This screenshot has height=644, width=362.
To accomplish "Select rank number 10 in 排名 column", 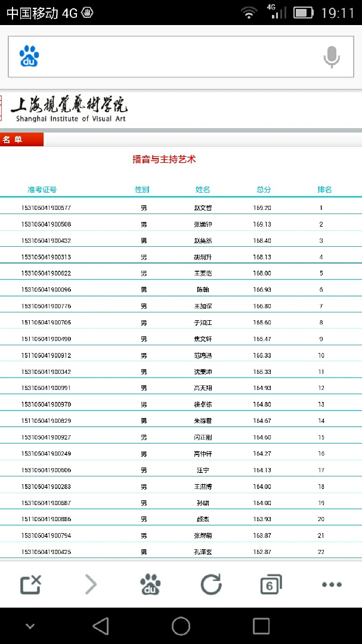I will (x=321, y=355).
